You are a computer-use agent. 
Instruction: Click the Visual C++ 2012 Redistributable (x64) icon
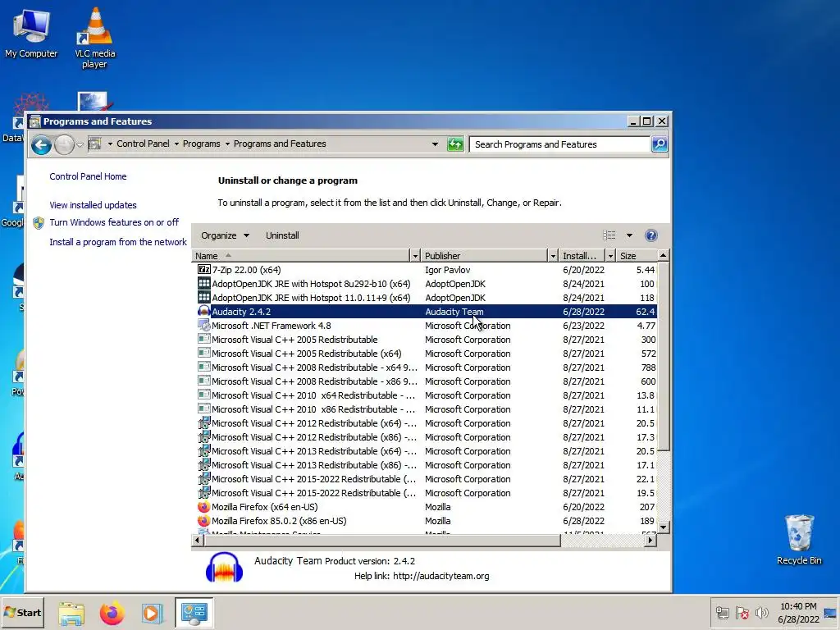tap(203, 422)
